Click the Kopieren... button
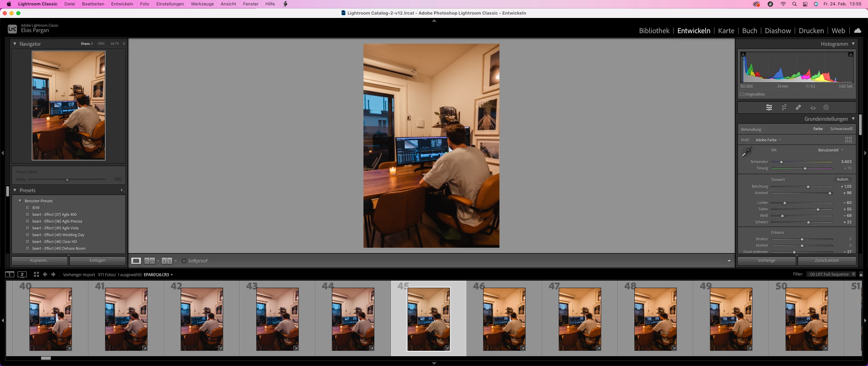 pos(40,261)
